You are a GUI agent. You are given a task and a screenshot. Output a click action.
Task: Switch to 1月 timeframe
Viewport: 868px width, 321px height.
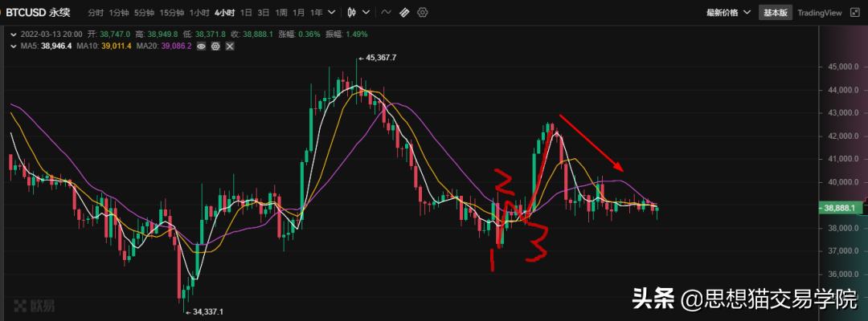[x=299, y=12]
